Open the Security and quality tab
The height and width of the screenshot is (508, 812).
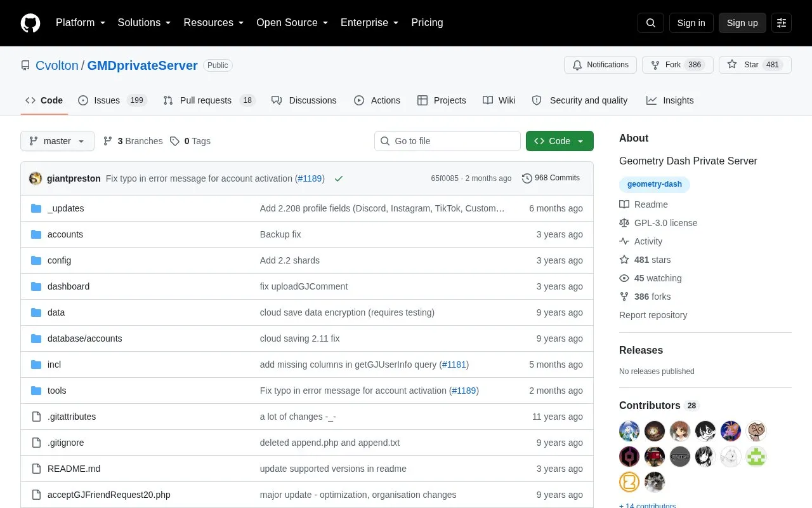(x=579, y=100)
